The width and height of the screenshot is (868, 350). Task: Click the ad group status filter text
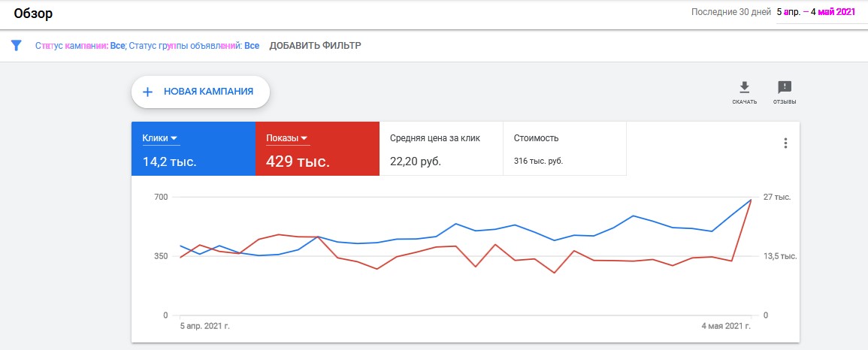tap(194, 46)
